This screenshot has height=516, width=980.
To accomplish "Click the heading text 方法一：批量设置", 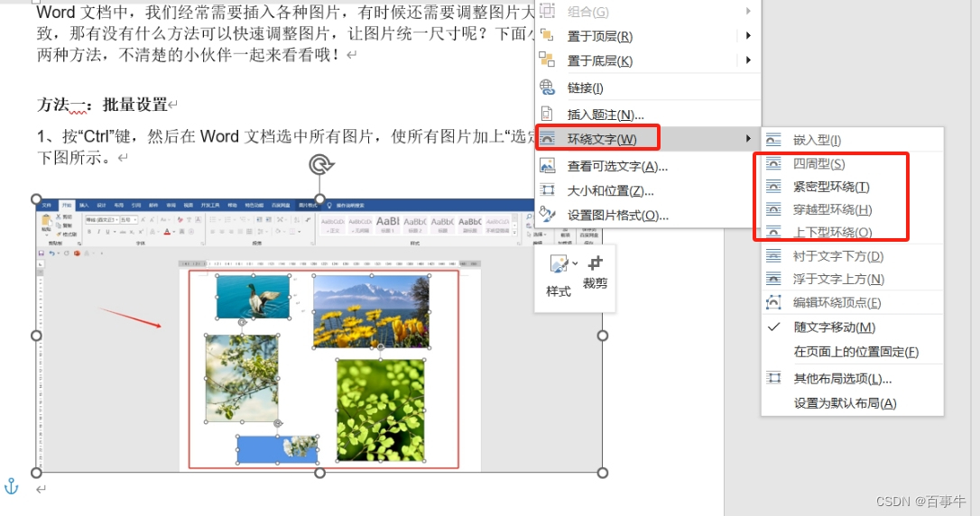I will coord(102,105).
